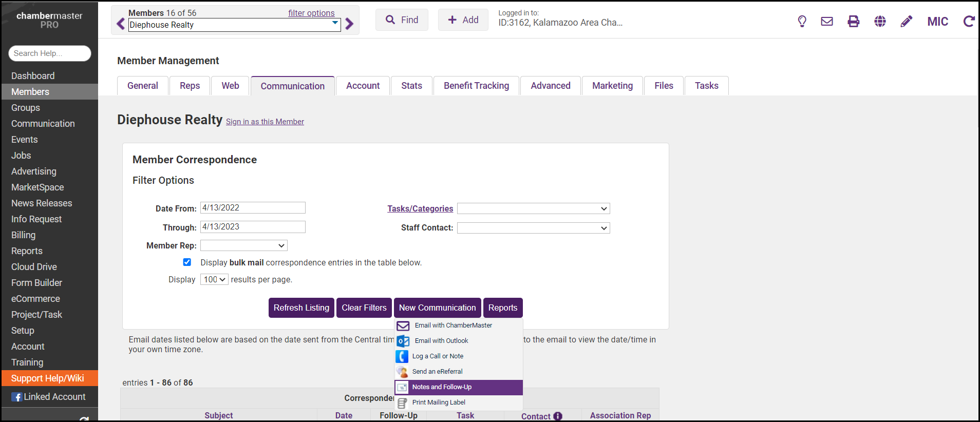Click the printer icon in the header

tap(853, 21)
